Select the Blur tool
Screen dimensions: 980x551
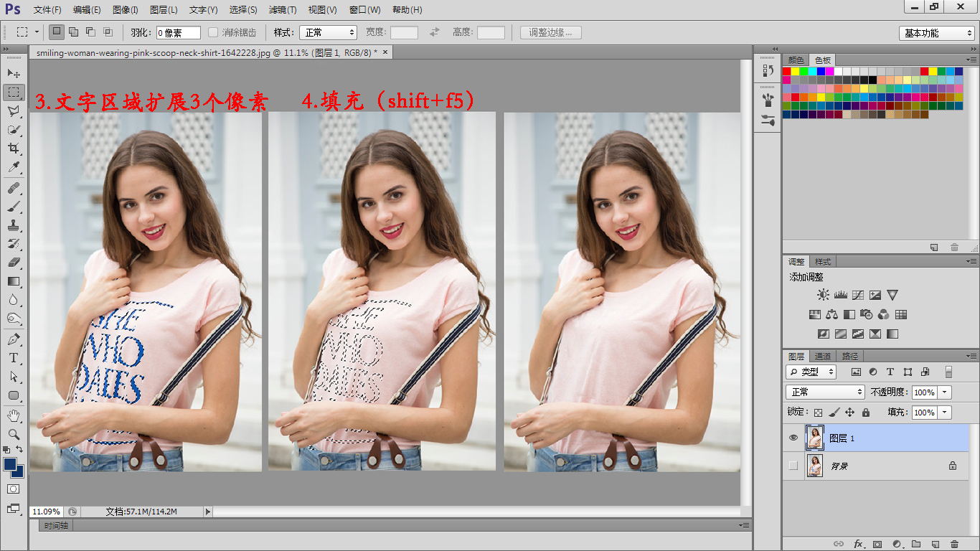14,300
